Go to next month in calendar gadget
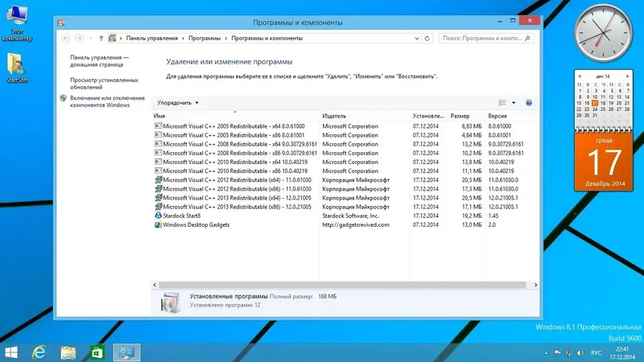Image resolution: width=644 pixels, height=362 pixels. tap(627, 76)
